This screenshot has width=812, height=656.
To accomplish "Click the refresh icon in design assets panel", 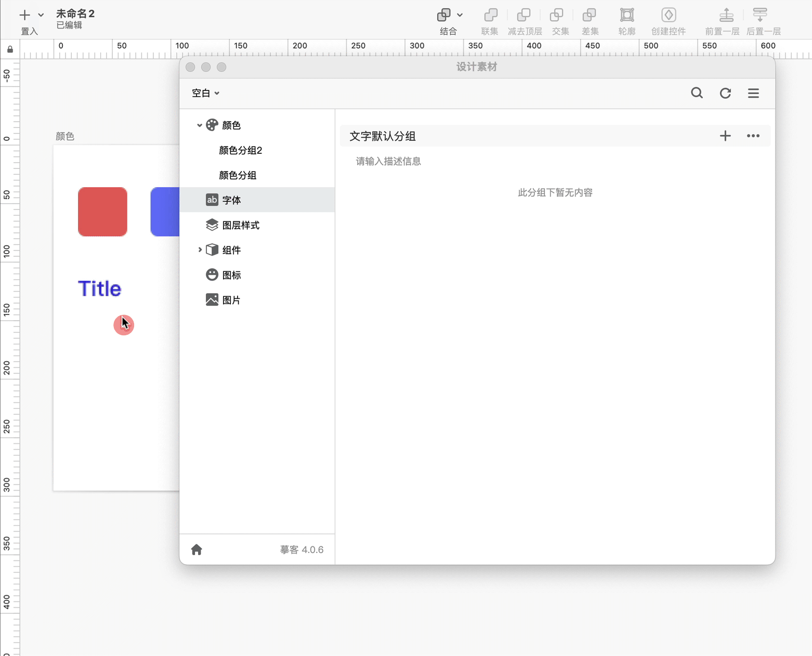I will [x=725, y=93].
